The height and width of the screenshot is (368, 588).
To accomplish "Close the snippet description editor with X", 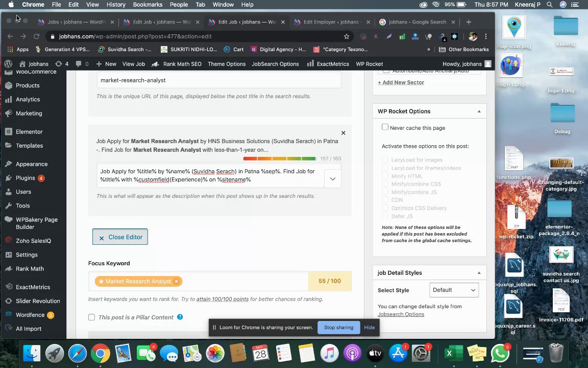I will [x=343, y=133].
